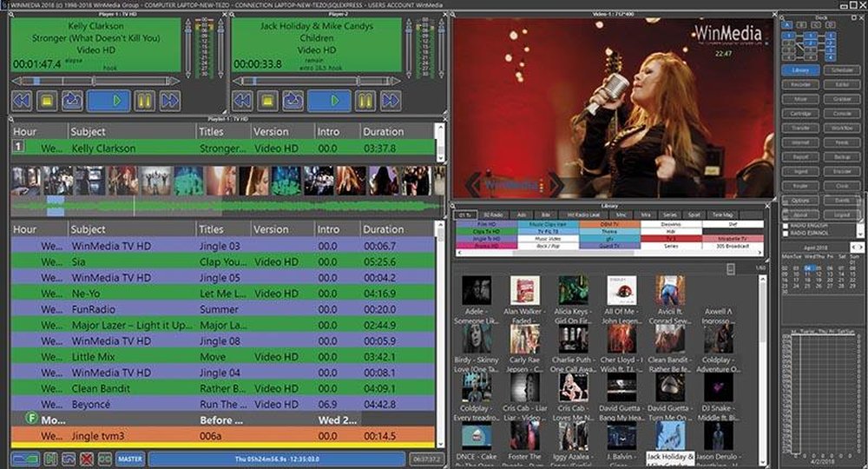
Task: Click the blue playlist time bar reading Thu 05h24m56.9s
Action: coord(277,459)
